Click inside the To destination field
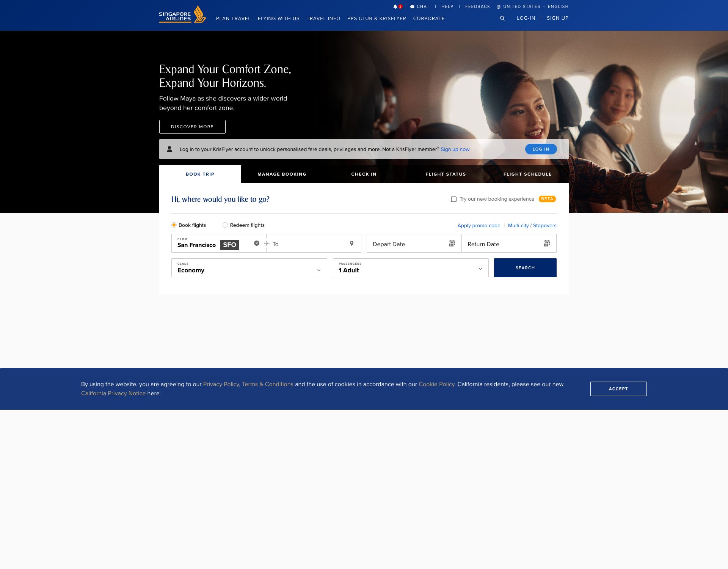Viewport: 728px width, 569px height. [303, 244]
